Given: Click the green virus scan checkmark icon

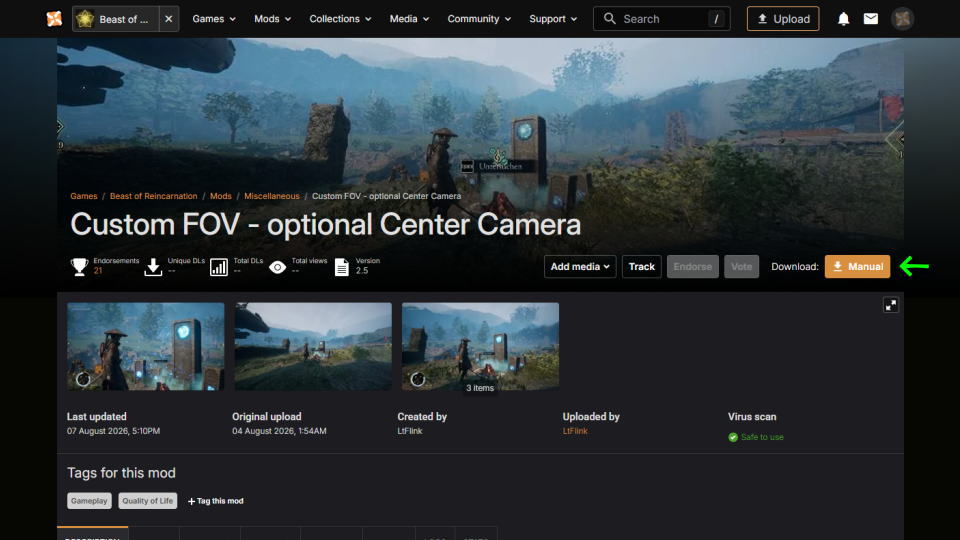Looking at the screenshot, I should pos(733,437).
